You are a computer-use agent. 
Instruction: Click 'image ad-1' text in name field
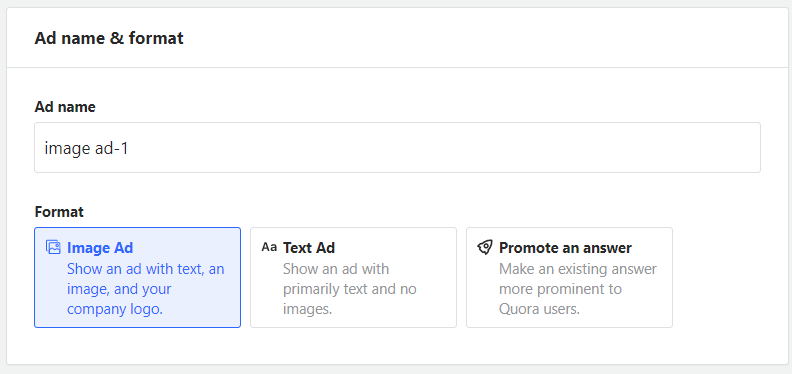[86, 148]
